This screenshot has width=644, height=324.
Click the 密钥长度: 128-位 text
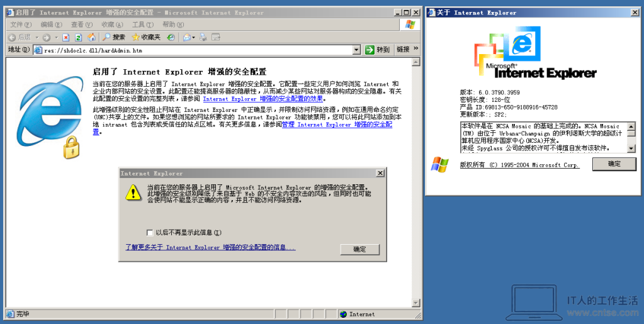pyautogui.click(x=485, y=100)
